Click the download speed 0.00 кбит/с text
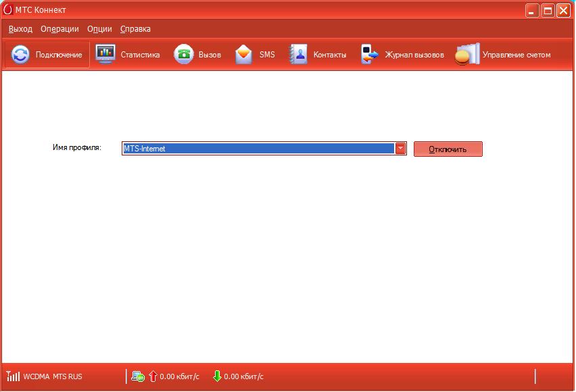Viewport: 576px width, 392px height. pos(243,376)
